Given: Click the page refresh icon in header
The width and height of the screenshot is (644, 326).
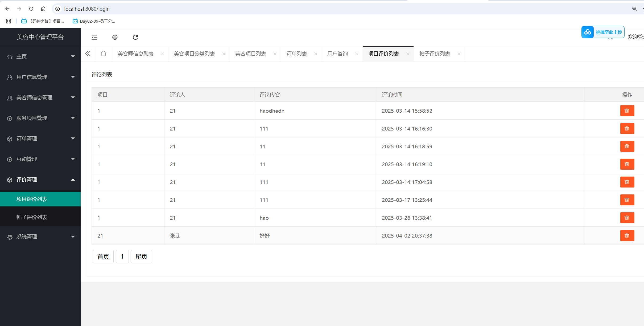Looking at the screenshot, I should (x=135, y=37).
